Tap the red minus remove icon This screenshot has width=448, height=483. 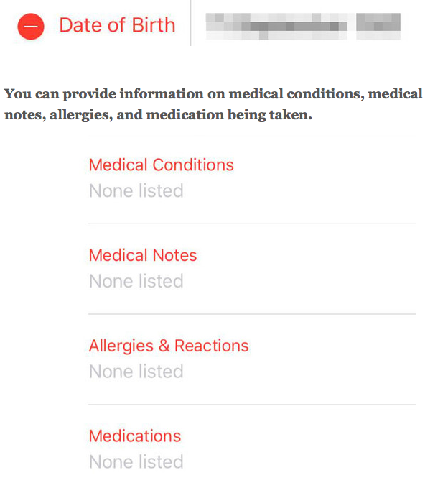point(31,26)
